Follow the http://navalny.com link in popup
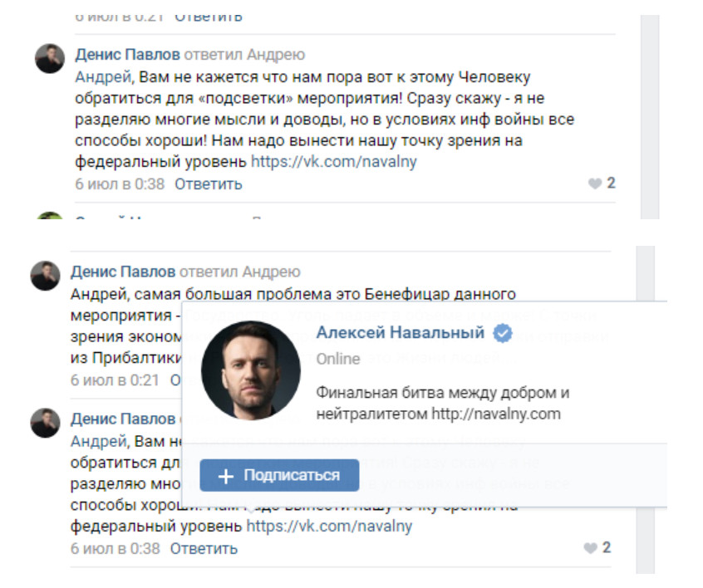 [x=496, y=414]
